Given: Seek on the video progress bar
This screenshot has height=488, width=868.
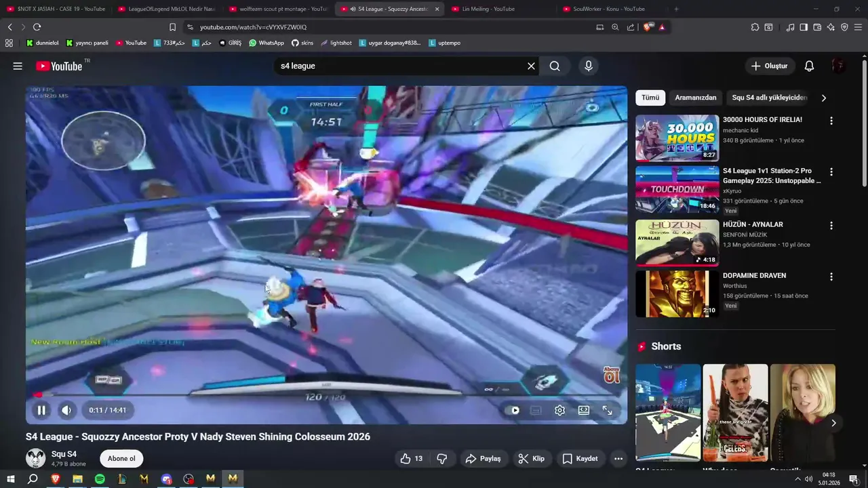Looking at the screenshot, I should click(326, 394).
